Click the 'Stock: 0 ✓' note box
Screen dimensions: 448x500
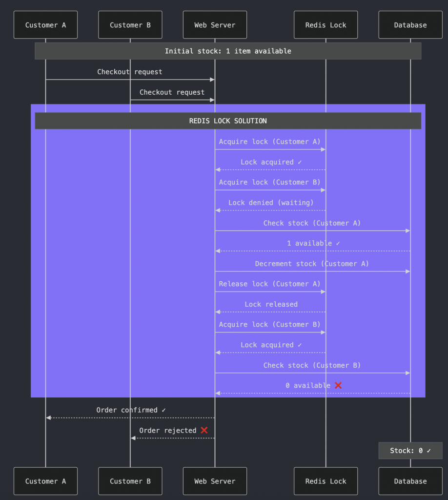[x=410, y=451]
